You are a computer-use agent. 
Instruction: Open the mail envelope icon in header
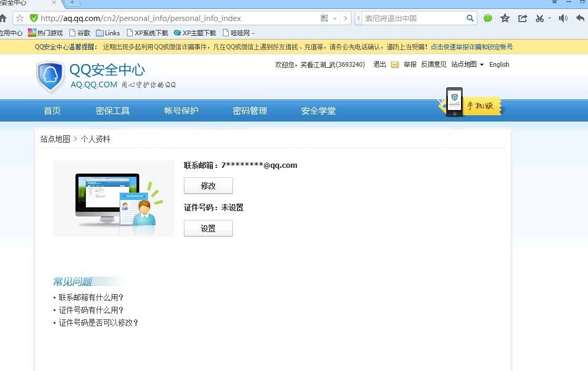tap(395, 65)
